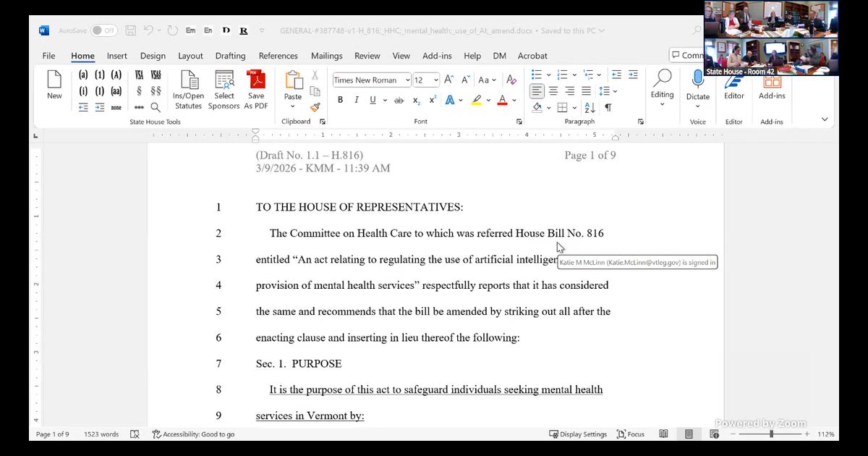
Task: Insert a single section symbol §
Action: 139,91
